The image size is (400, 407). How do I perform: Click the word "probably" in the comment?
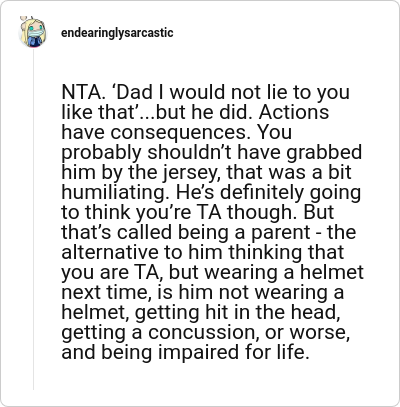pos(102,153)
